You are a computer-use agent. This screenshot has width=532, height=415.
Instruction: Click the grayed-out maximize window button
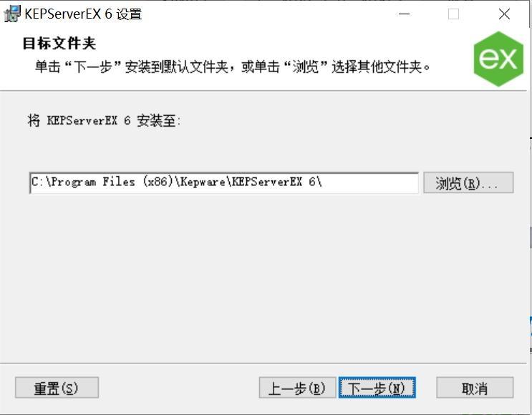tap(454, 14)
